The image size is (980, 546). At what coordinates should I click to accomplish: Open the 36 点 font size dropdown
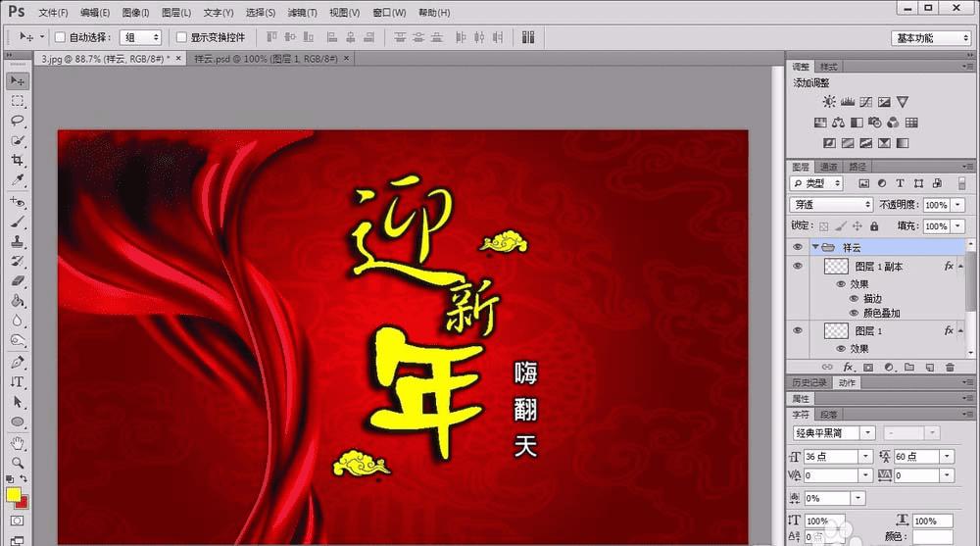[865, 457]
